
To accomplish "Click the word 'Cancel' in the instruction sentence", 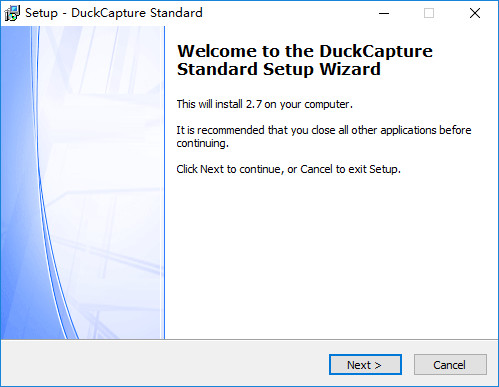I will 316,169.
